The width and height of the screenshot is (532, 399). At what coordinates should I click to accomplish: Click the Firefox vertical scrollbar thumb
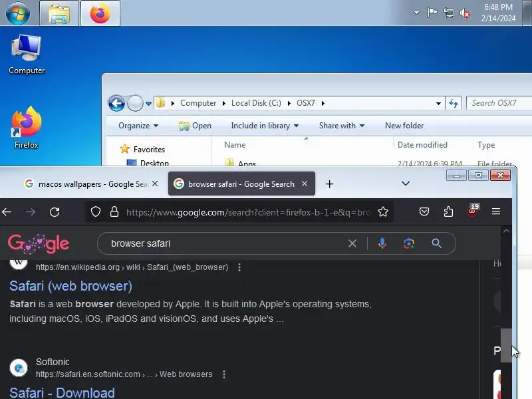pyautogui.click(x=506, y=345)
